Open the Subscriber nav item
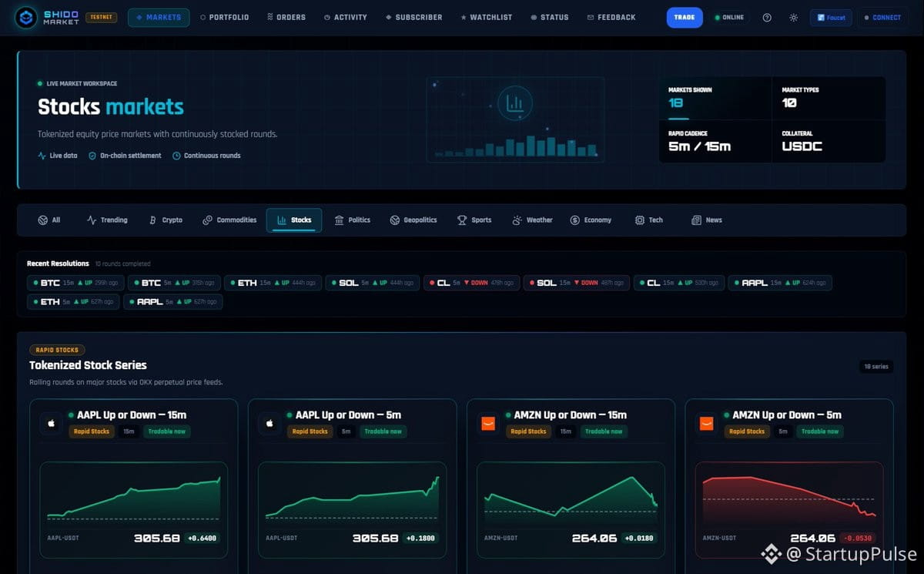 414,17
